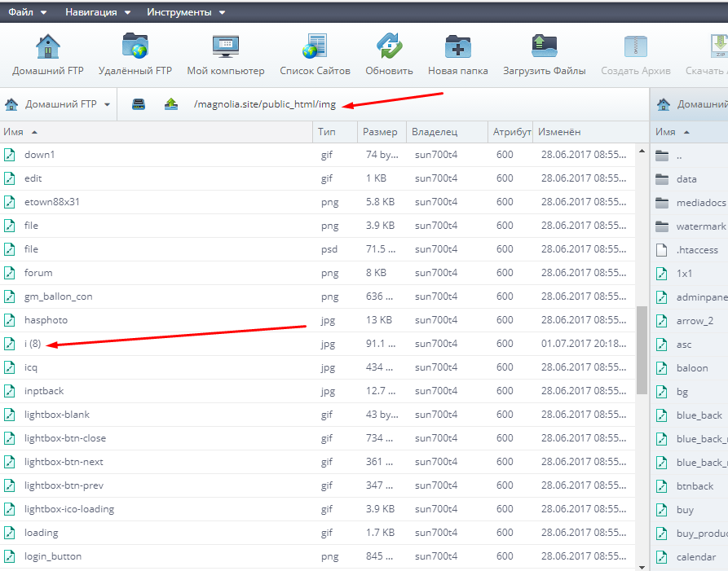Click the path field /magnolia.site/public_html/img
728x571 pixels.
click(265, 104)
